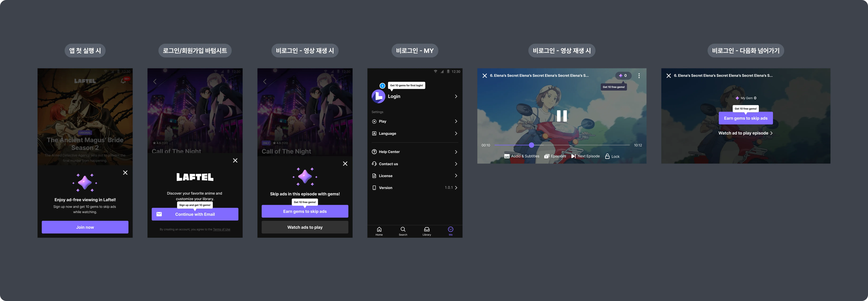Expand the Version 1.0.1 chevron
868x301 pixels.
coord(456,188)
